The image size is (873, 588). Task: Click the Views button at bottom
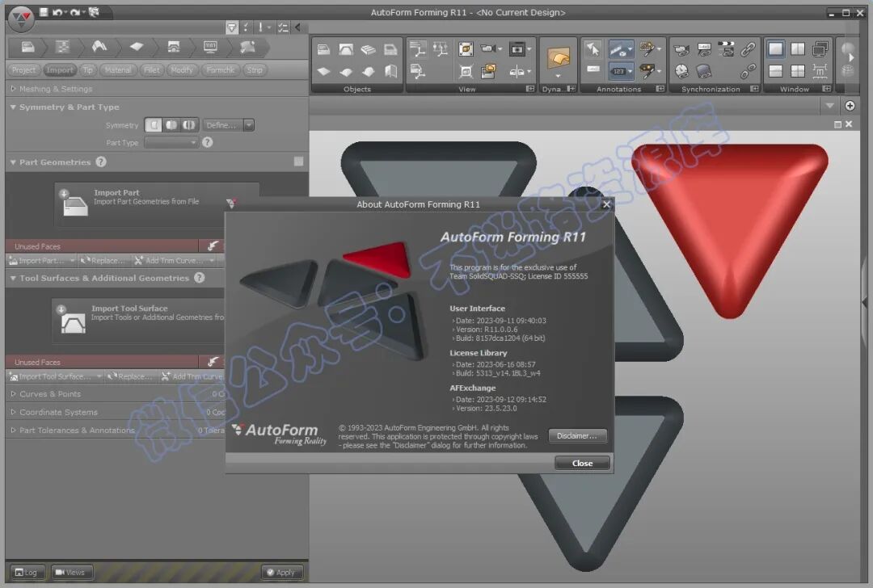(x=72, y=572)
